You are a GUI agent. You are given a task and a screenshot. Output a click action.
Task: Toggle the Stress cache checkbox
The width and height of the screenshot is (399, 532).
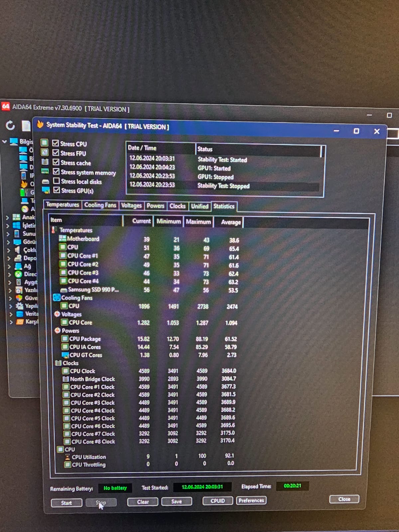pos(56,162)
